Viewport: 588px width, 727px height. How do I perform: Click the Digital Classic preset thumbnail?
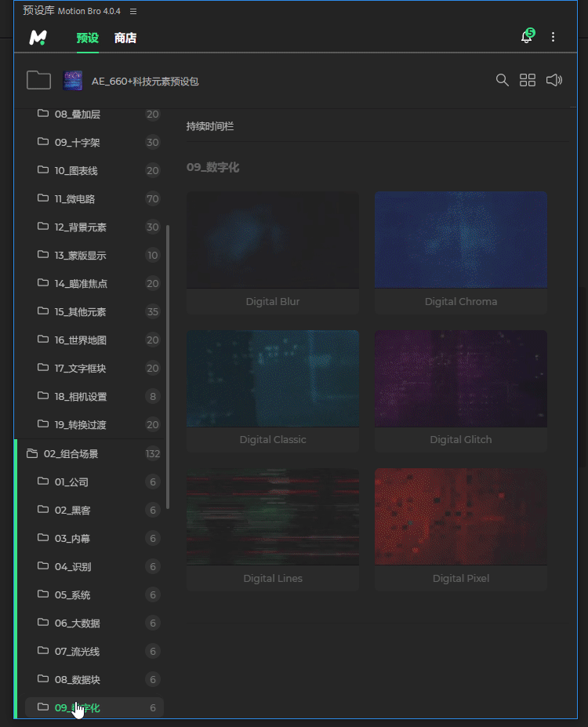click(273, 378)
